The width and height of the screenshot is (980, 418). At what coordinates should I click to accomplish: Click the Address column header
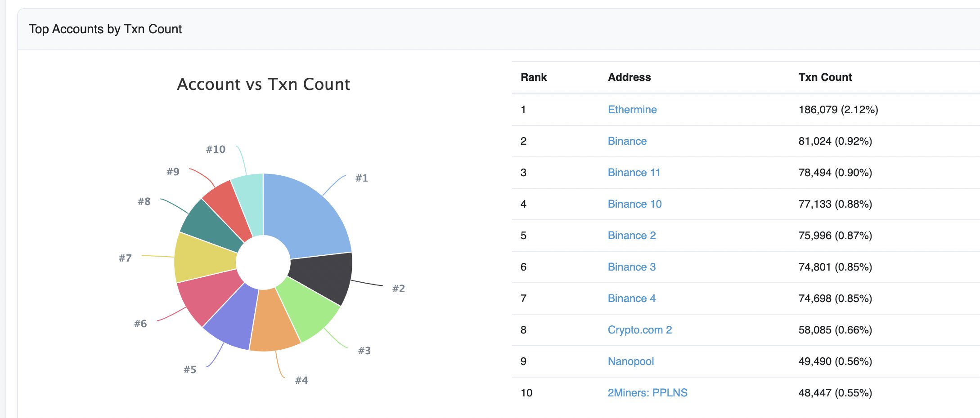pyautogui.click(x=629, y=77)
